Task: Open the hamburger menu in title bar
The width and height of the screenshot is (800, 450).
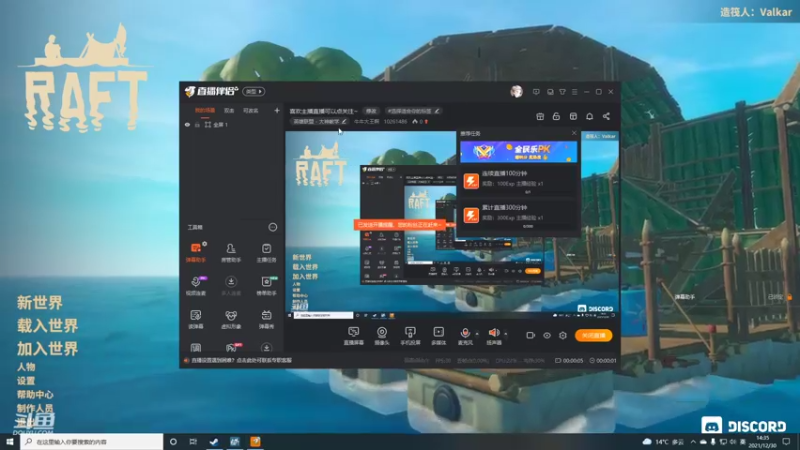Action: [574, 92]
